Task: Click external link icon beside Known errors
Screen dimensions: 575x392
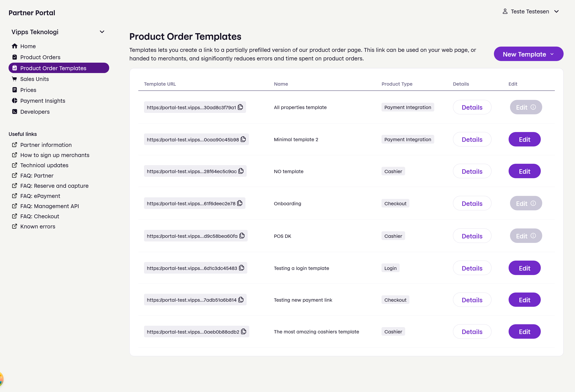Action: point(15,226)
